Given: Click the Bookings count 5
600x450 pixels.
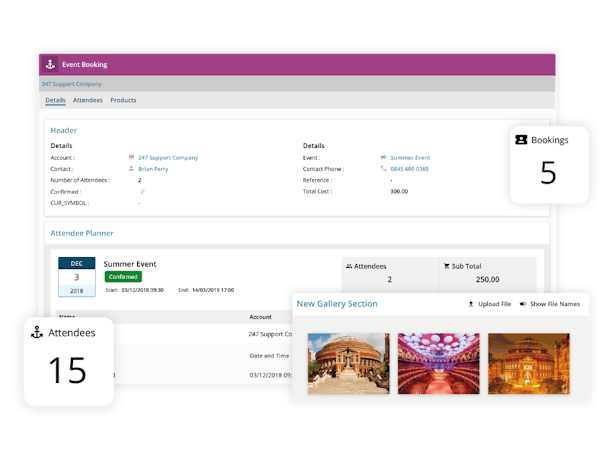Looking at the screenshot, I should click(x=548, y=173).
